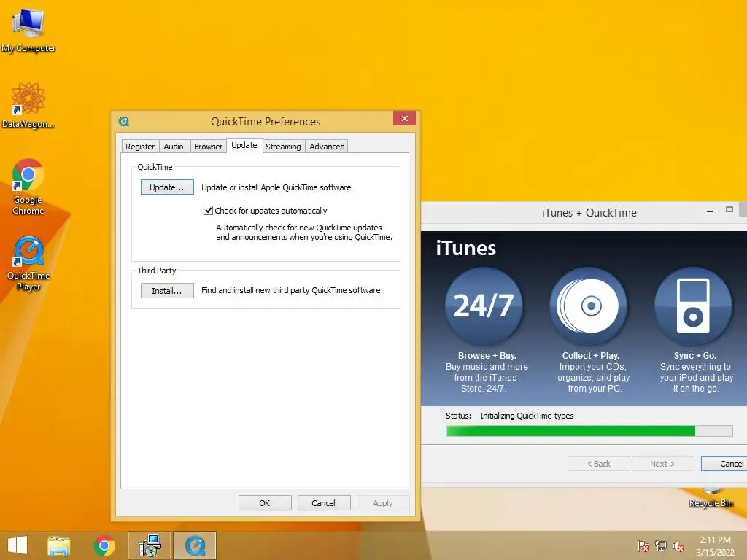Click the QuickTime logo in Preferences title bar
This screenshot has height=560, width=747.
click(124, 122)
